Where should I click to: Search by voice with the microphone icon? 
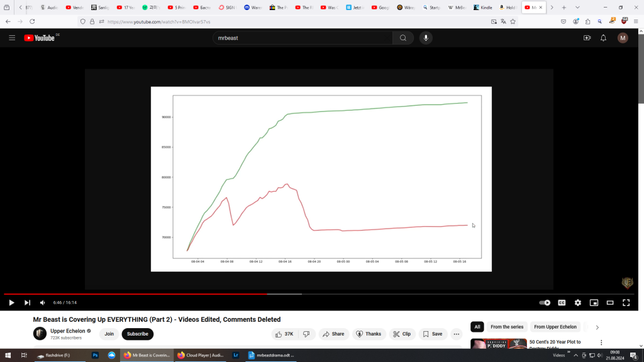pyautogui.click(x=426, y=38)
